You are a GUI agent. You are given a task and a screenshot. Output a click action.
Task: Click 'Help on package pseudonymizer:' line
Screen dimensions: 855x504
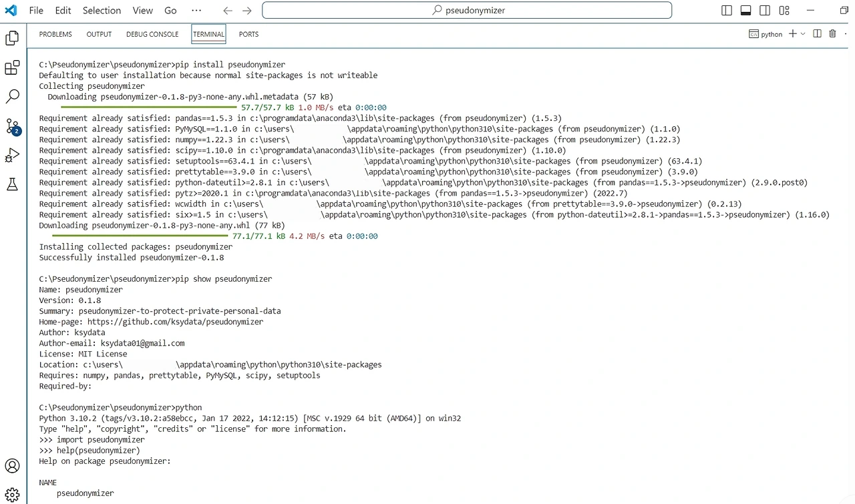[x=105, y=461]
